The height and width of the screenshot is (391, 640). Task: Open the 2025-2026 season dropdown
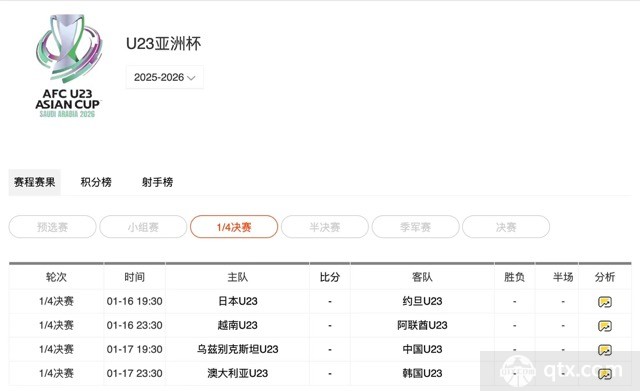(164, 77)
